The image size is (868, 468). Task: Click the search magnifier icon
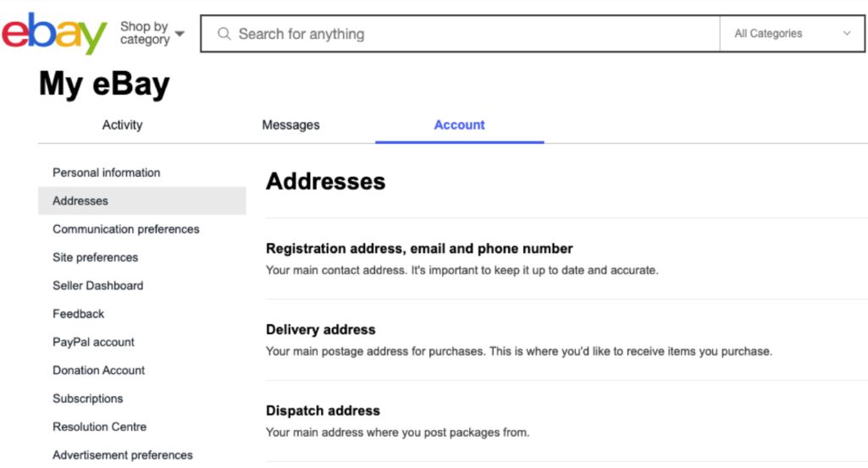coord(224,34)
